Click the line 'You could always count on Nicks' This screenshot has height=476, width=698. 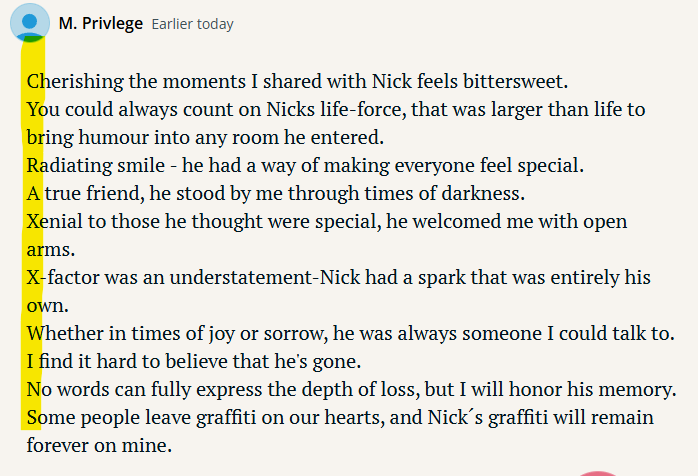click(336, 110)
